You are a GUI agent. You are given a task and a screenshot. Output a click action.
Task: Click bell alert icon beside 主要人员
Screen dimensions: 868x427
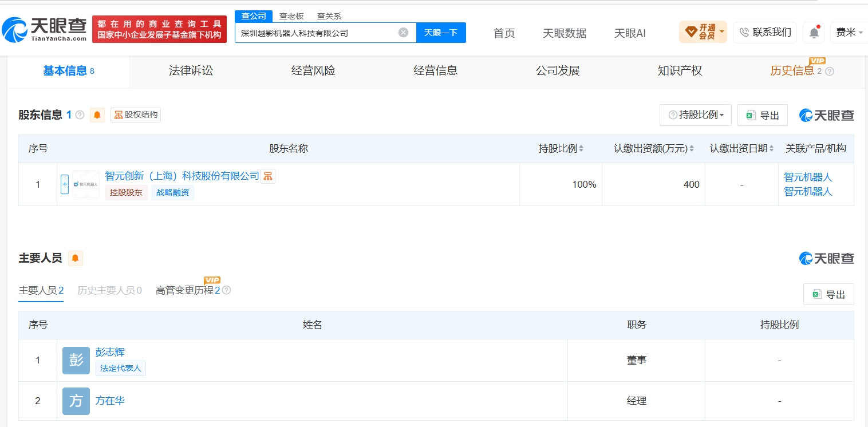coord(76,259)
